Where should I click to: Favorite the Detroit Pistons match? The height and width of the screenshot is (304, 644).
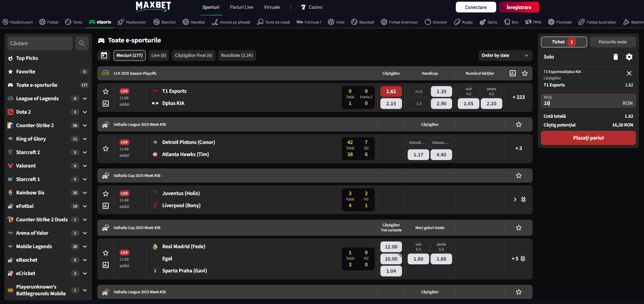click(106, 149)
